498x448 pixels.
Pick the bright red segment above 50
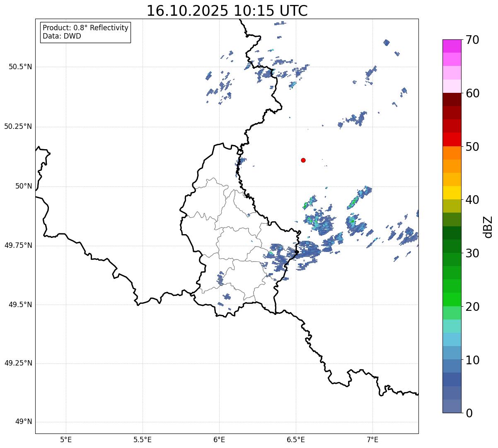coord(452,139)
